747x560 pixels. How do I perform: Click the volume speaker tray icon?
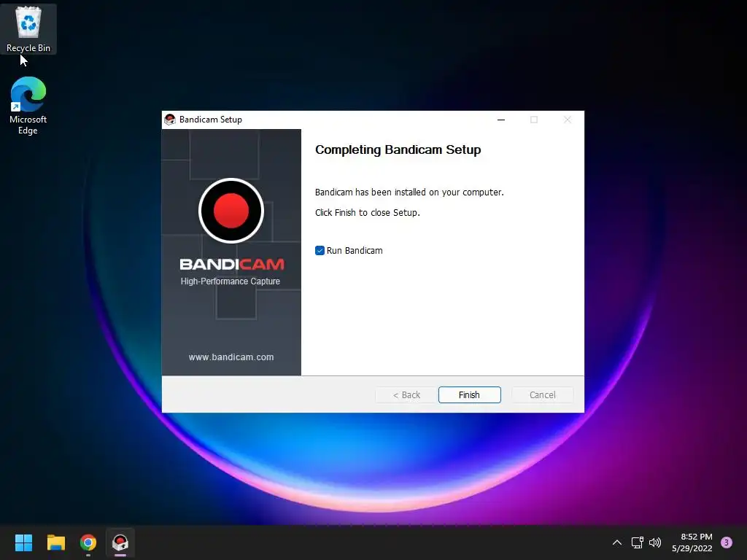coord(655,542)
